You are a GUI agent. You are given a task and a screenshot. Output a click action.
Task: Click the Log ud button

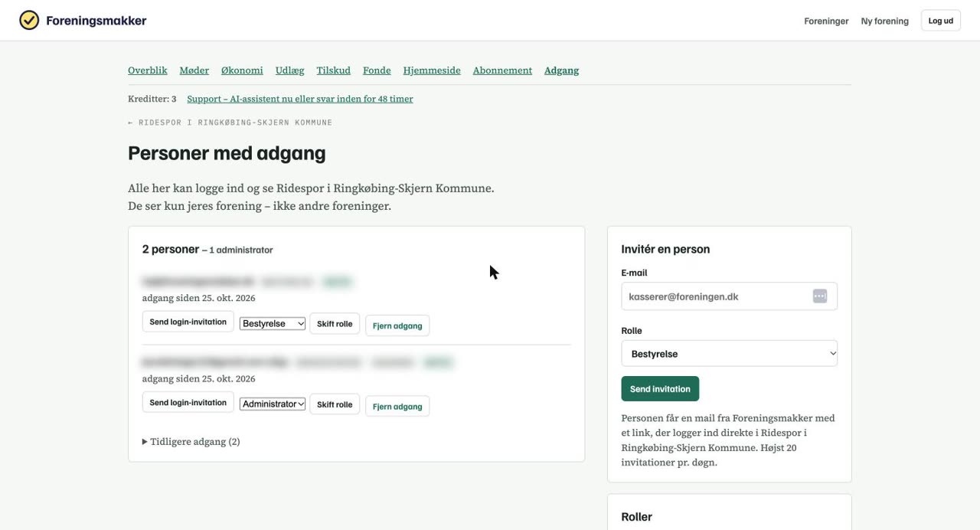click(x=940, y=21)
